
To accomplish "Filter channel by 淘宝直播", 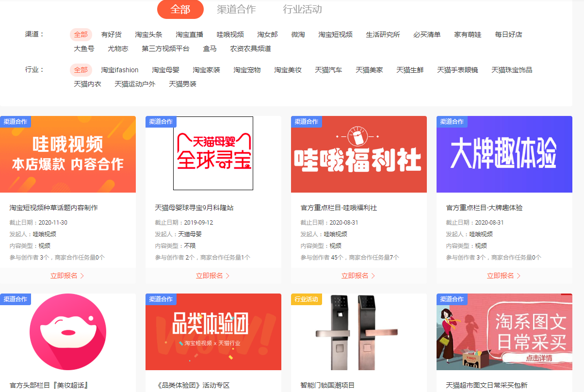I will tap(189, 34).
